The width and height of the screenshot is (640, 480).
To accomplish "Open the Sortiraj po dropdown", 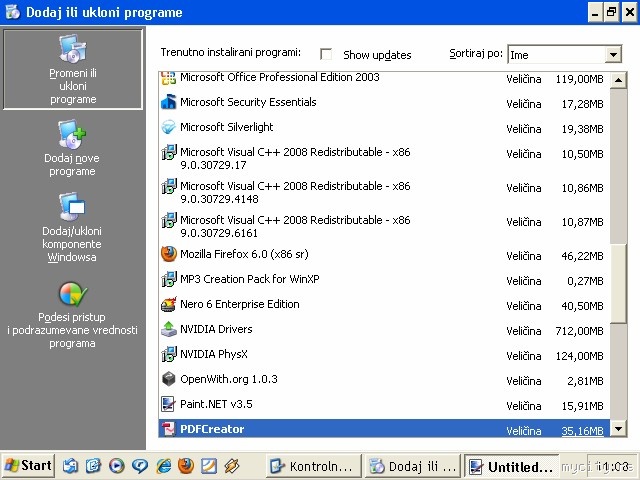I will pyautogui.click(x=613, y=54).
